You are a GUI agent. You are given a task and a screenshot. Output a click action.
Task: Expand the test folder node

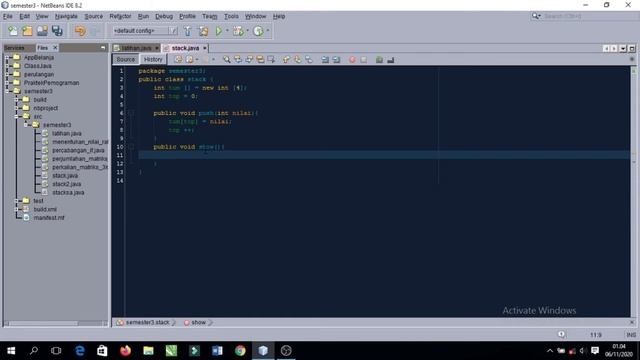pos(17,201)
